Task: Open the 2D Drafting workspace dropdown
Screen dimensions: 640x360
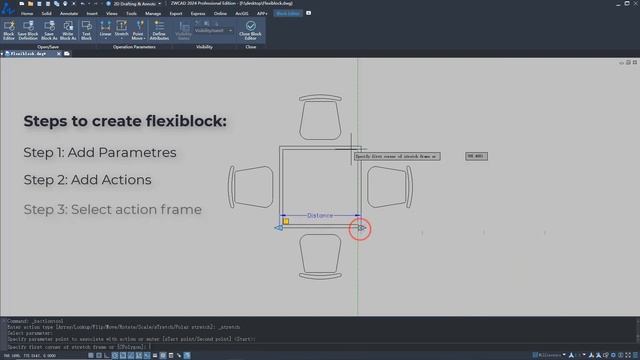Action: pos(159,4)
